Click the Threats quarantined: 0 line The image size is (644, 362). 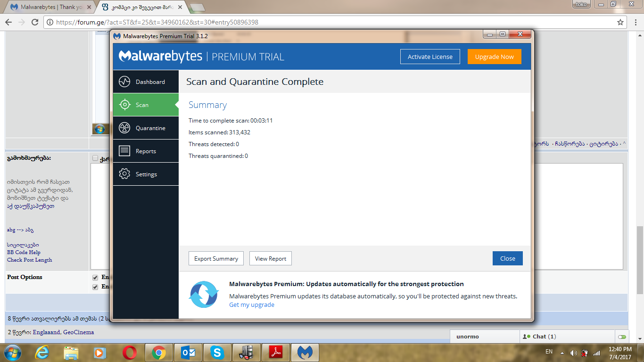[x=218, y=156]
